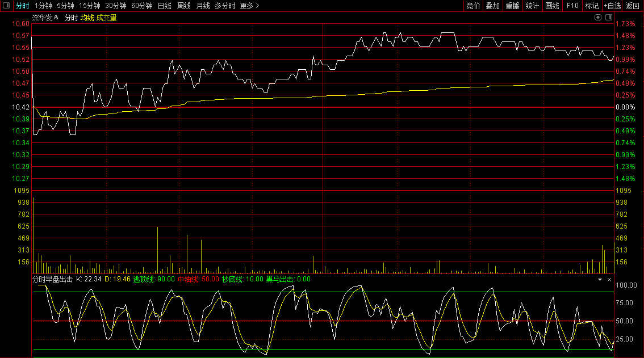
Task: Click the 分时 legend label next to stock name
Action: (71, 18)
